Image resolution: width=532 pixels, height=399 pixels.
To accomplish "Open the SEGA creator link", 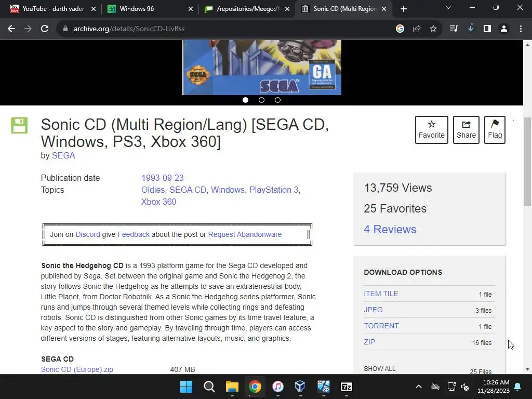I will (63, 156).
